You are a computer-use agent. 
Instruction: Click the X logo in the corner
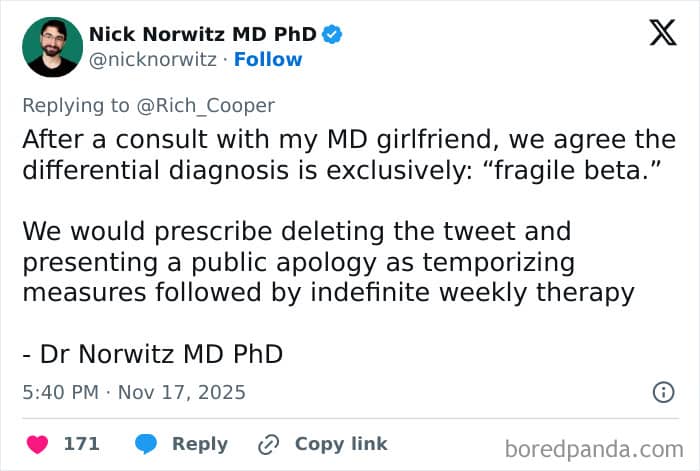(663, 32)
